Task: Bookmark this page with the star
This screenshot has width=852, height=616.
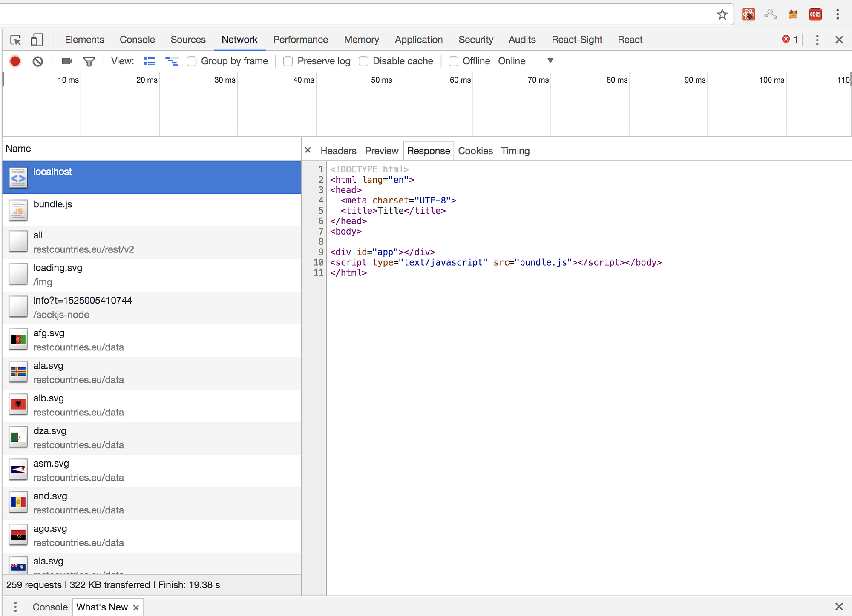Action: 722,14
